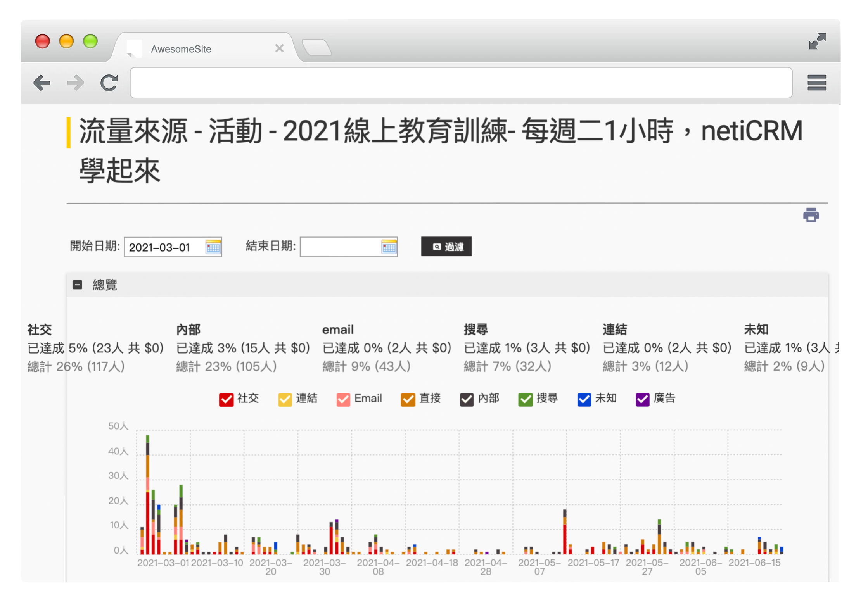This screenshot has height=604, width=868.
Task: Click the '總計 7% (32人)' text
Action: pyautogui.click(x=508, y=366)
